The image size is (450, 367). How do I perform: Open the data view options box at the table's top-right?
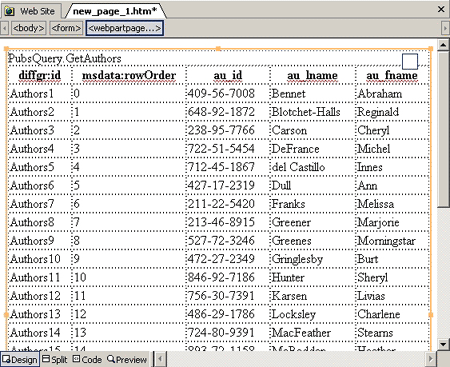410,61
